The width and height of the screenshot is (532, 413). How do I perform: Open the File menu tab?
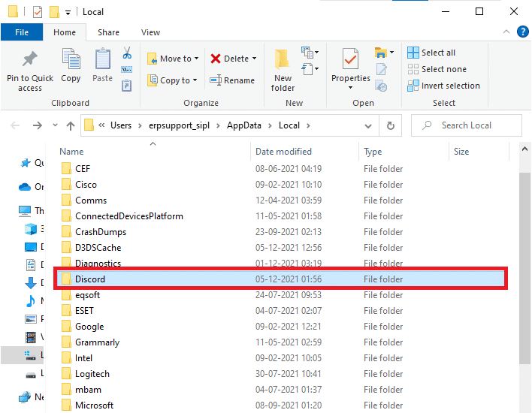coord(22,32)
